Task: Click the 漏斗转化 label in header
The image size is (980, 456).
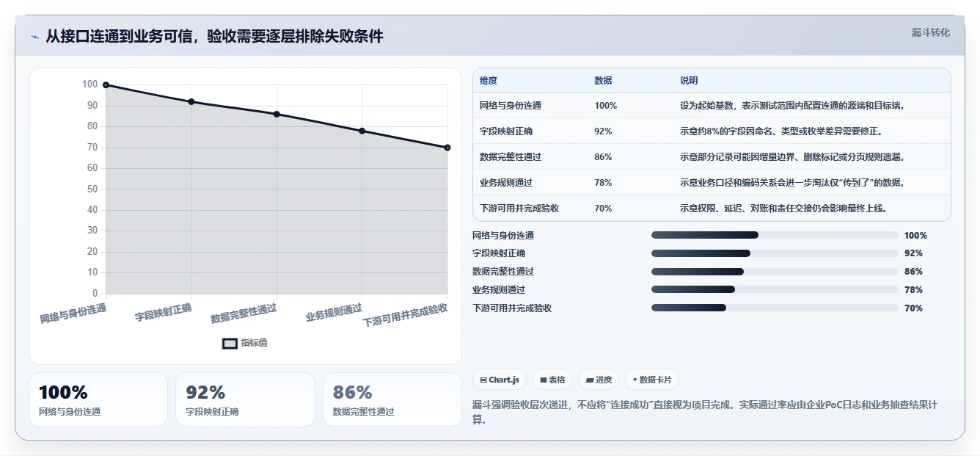Action: click(930, 32)
